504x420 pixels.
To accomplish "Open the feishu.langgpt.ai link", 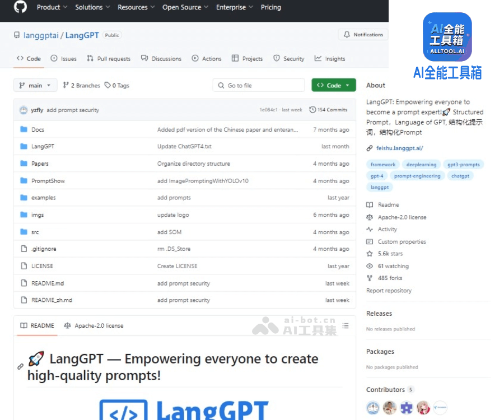I will coord(399,148).
